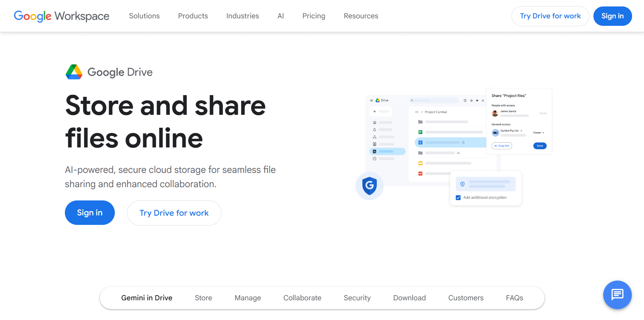644x320 pixels.
Task: Click the Google Drive triangle logo in hero
Action: (x=74, y=72)
